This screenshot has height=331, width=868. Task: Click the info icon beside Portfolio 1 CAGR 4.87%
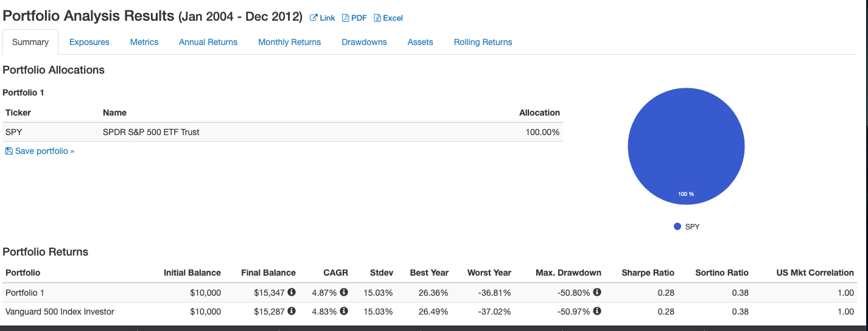(x=344, y=293)
